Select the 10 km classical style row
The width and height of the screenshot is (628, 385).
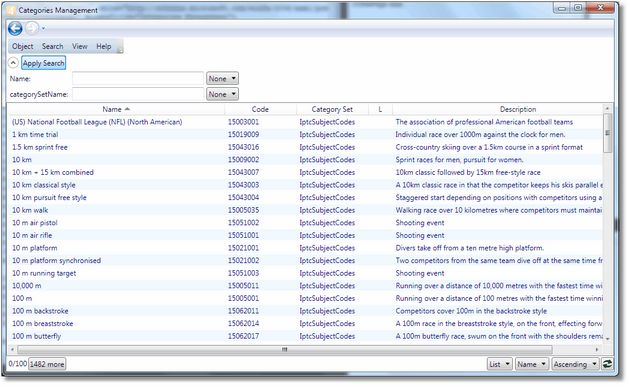pyautogui.click(x=305, y=185)
